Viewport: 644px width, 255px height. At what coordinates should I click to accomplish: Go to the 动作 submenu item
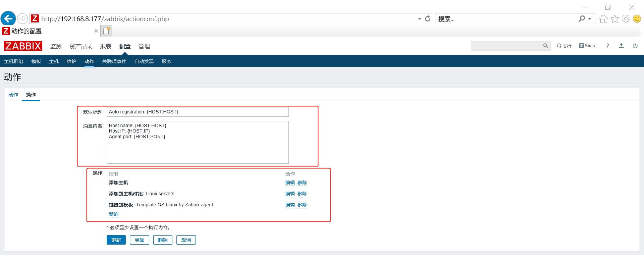click(x=89, y=61)
